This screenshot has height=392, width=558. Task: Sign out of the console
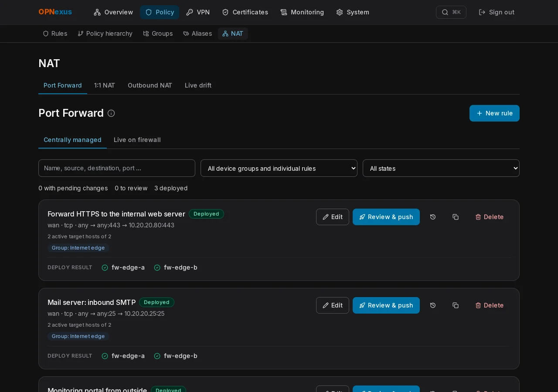pos(497,12)
